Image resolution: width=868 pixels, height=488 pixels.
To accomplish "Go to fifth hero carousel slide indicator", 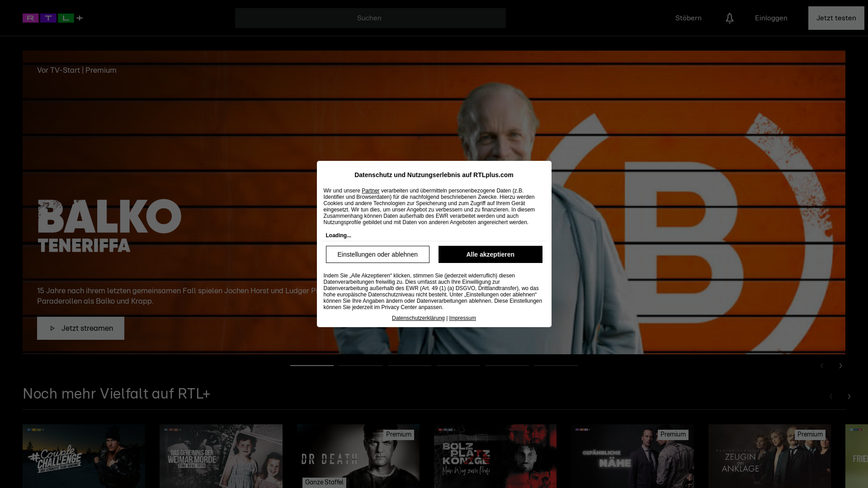I will [x=507, y=365].
